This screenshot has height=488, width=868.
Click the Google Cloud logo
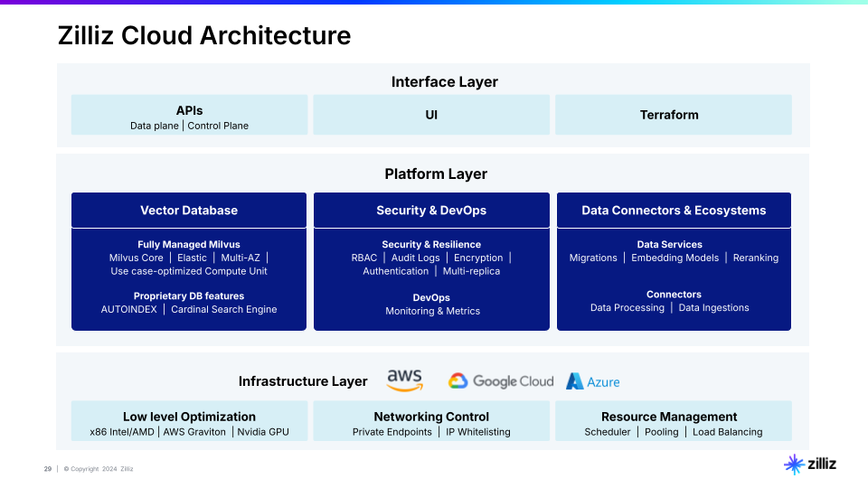point(501,381)
